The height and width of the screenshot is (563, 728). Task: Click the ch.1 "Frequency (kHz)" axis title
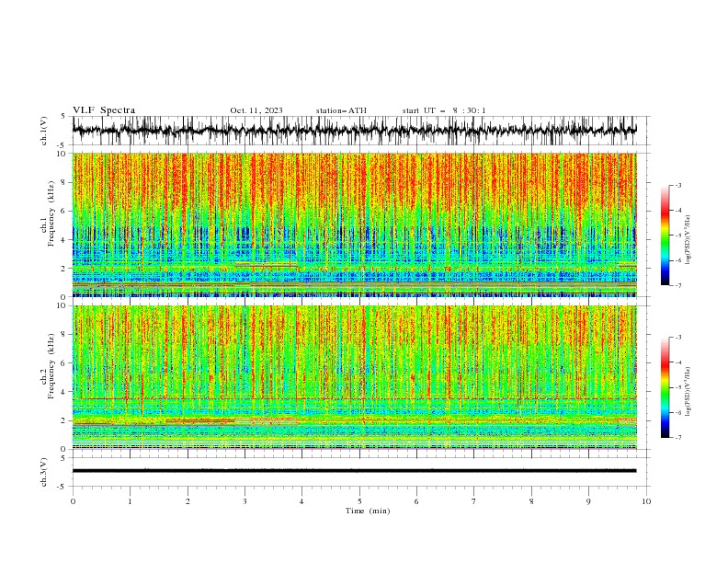tap(51, 214)
